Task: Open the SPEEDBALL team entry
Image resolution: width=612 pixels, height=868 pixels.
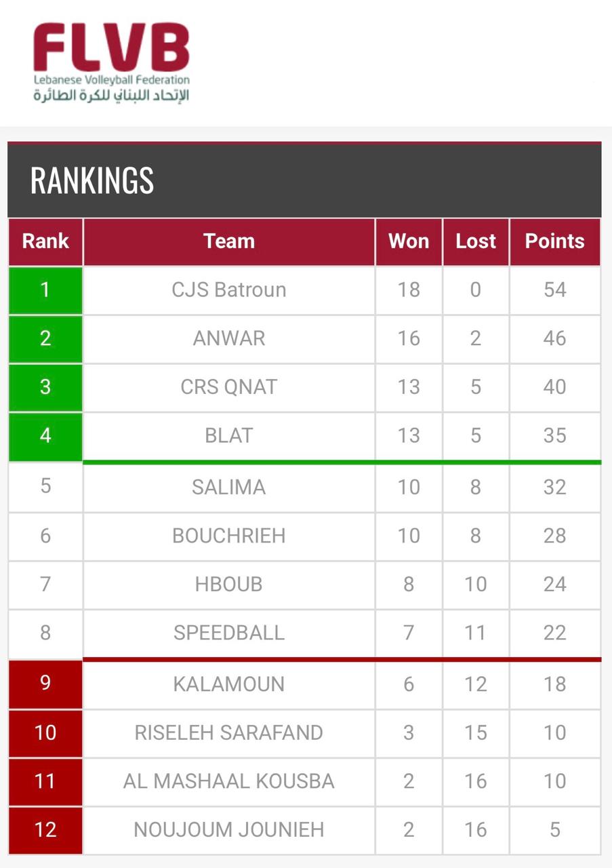Action: 229,633
